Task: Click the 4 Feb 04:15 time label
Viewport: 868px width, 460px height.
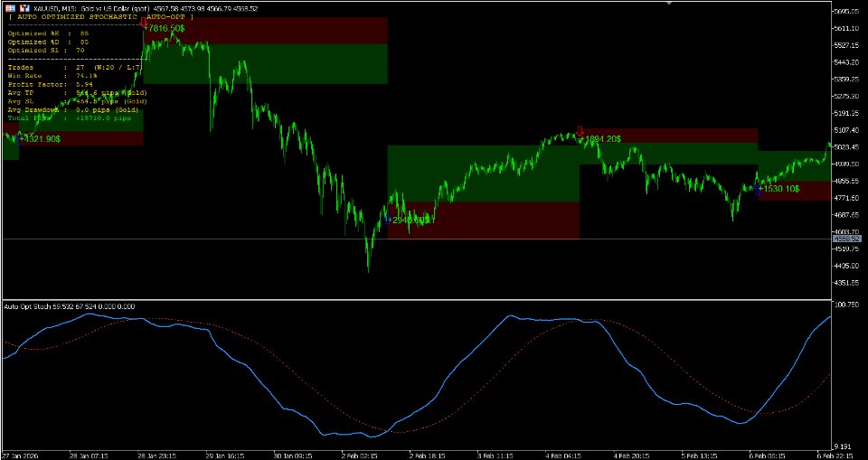Action: [x=563, y=455]
